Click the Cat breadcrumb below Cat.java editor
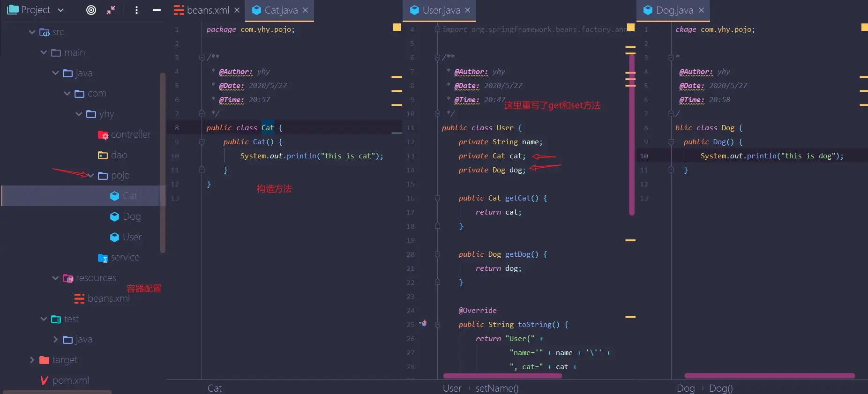Screen dimensions: 868x394 [215, 388]
